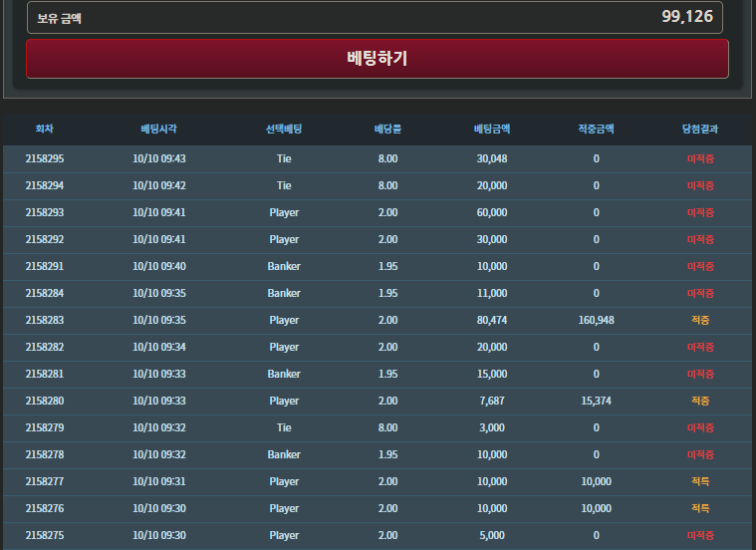Select round number 2158283
The image size is (756, 550).
pos(45,321)
